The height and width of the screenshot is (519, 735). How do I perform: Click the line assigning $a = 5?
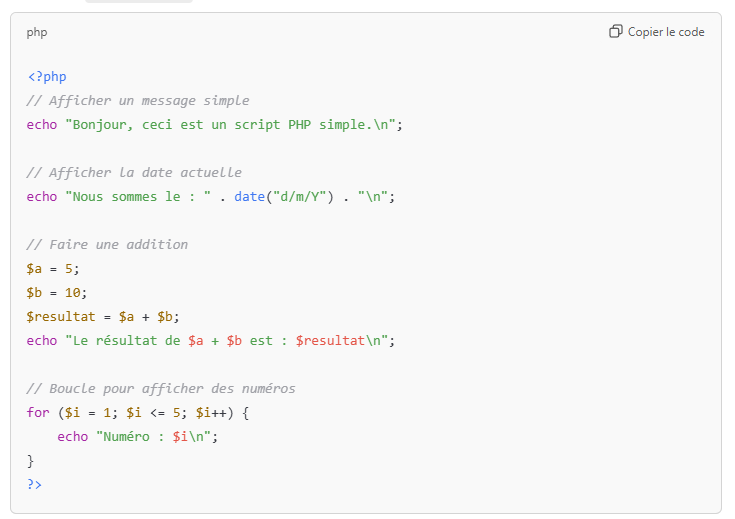tap(52, 269)
